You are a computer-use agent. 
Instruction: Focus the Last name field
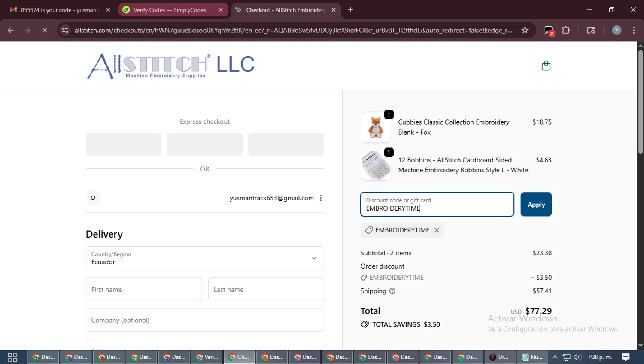tap(266, 289)
